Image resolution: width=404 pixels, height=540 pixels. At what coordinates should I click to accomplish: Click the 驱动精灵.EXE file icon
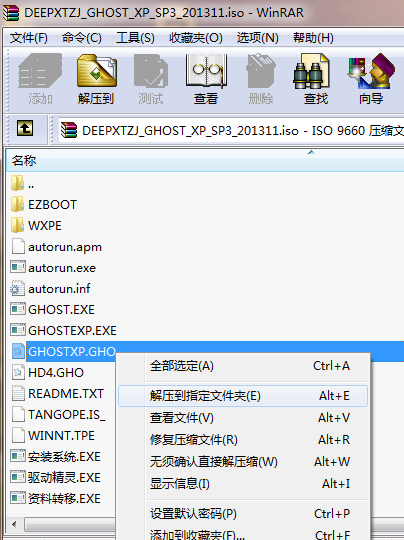(18, 477)
